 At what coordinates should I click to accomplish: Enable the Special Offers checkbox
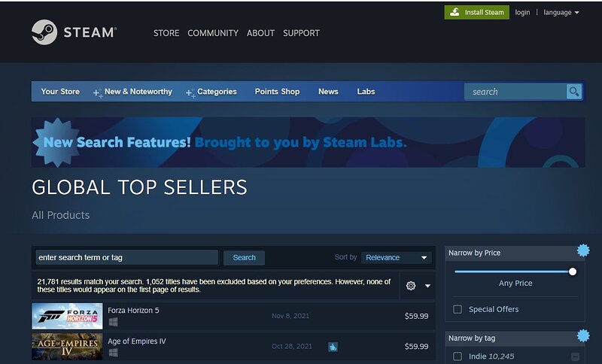coord(458,309)
